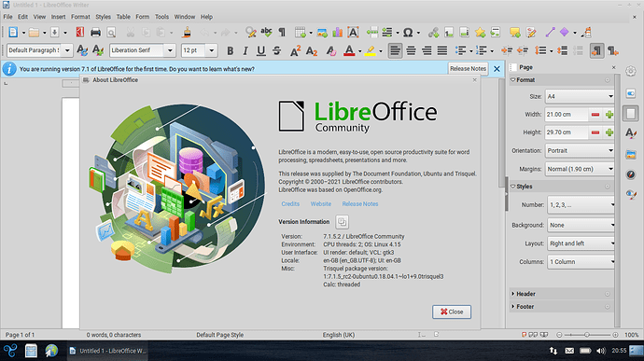This screenshot has height=361, width=644.
Task: Insert line tool icon
Action: click(x=550, y=32)
